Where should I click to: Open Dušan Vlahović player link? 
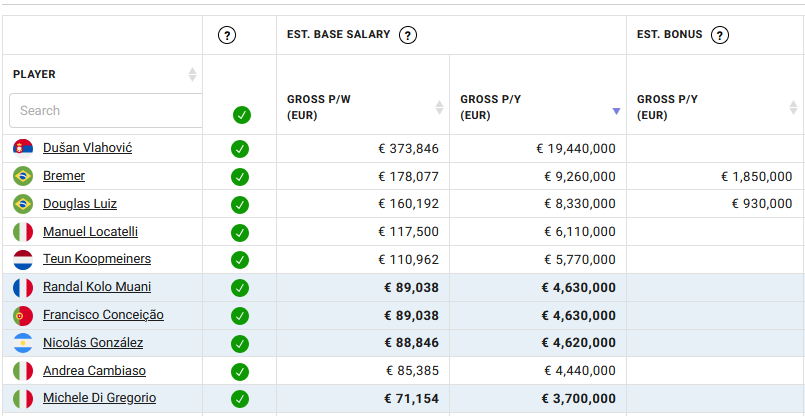87,148
